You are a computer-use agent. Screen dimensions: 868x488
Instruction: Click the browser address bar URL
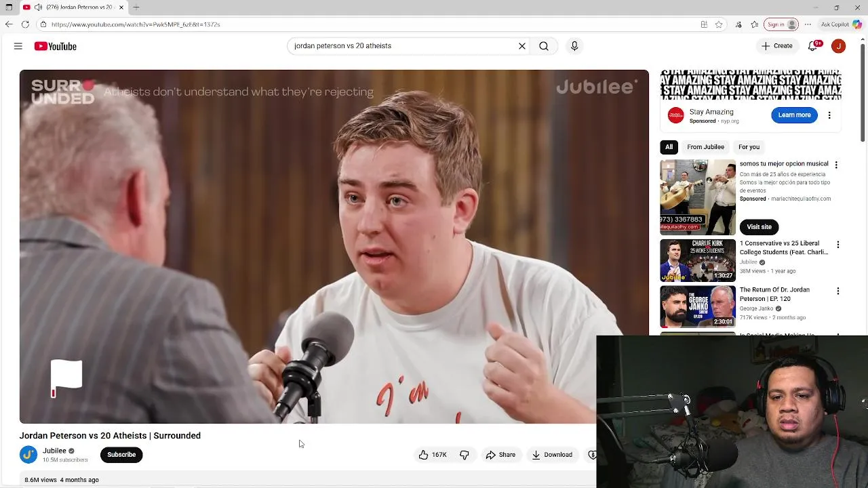(136, 24)
